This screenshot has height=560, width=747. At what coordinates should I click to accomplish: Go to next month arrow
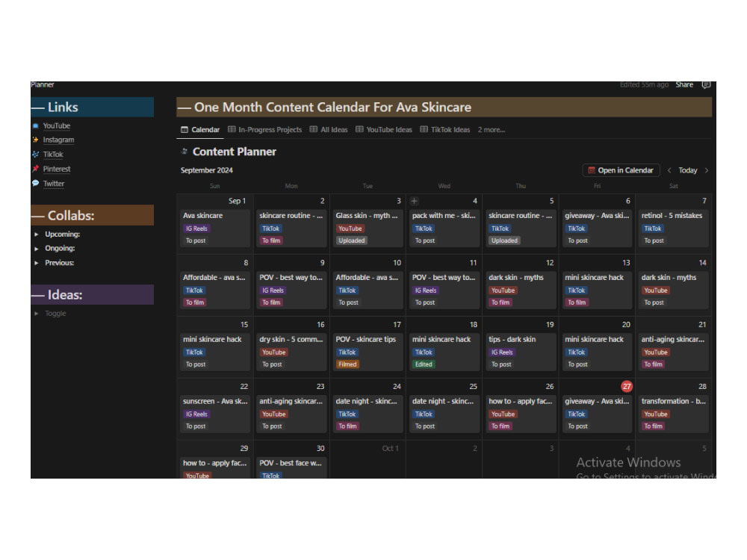click(707, 170)
